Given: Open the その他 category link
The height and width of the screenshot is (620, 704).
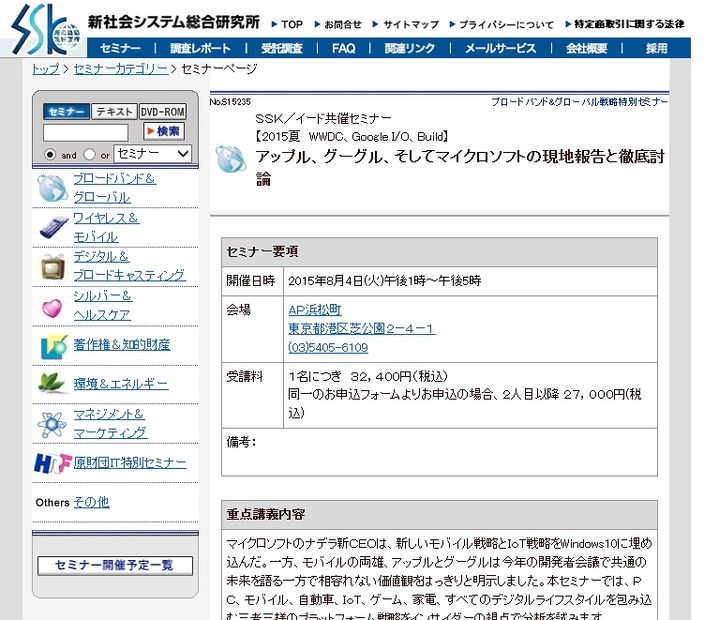Looking at the screenshot, I should coord(92,502).
